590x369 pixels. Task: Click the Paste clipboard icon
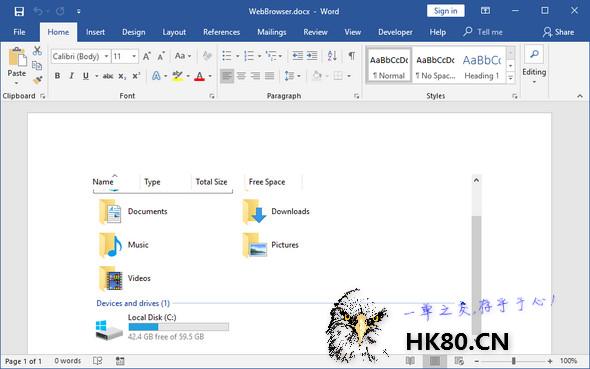click(17, 57)
